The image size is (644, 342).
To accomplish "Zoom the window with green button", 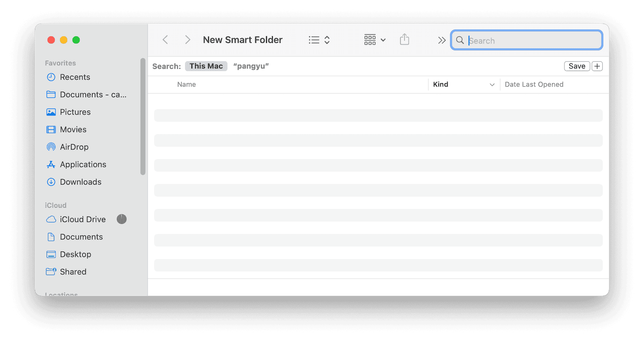I will pos(76,40).
